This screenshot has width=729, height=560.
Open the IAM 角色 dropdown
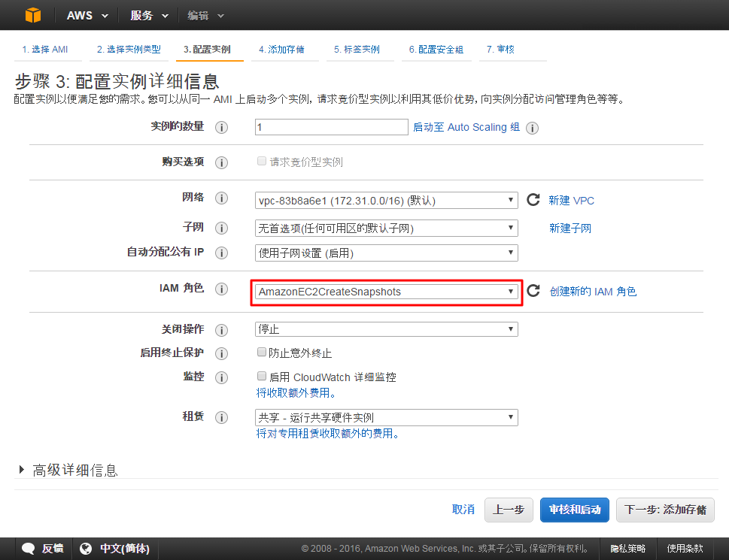387,292
